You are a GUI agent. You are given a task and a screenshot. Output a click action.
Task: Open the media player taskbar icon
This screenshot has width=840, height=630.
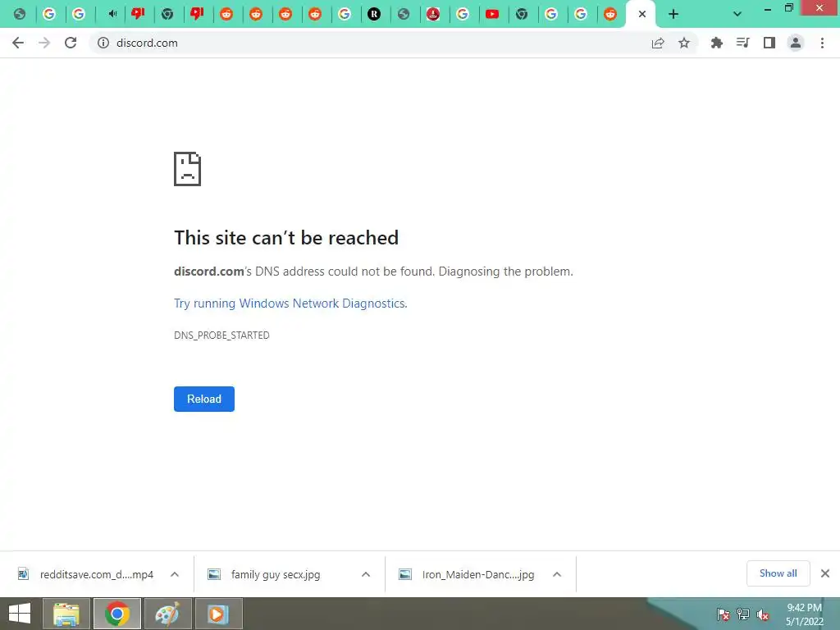[x=218, y=614]
